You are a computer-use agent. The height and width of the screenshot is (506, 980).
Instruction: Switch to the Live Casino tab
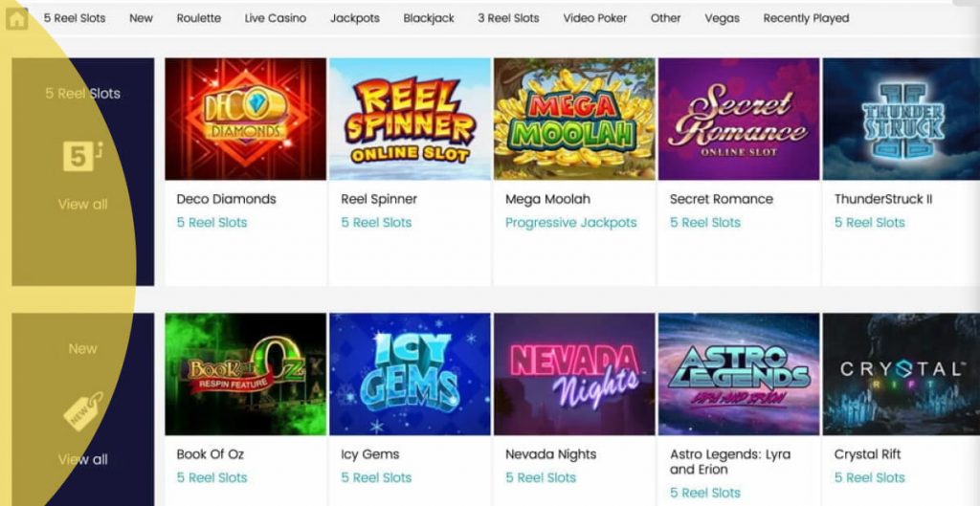(x=276, y=18)
